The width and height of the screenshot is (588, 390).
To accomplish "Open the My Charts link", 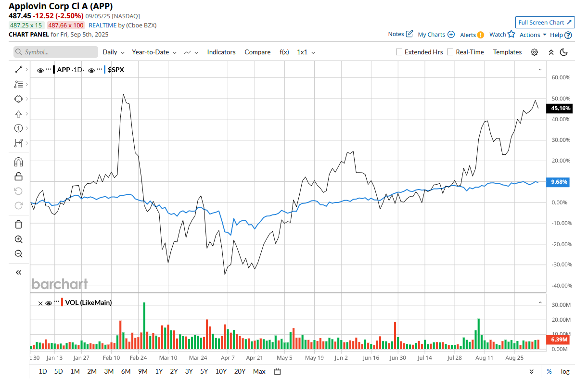I will pos(436,35).
